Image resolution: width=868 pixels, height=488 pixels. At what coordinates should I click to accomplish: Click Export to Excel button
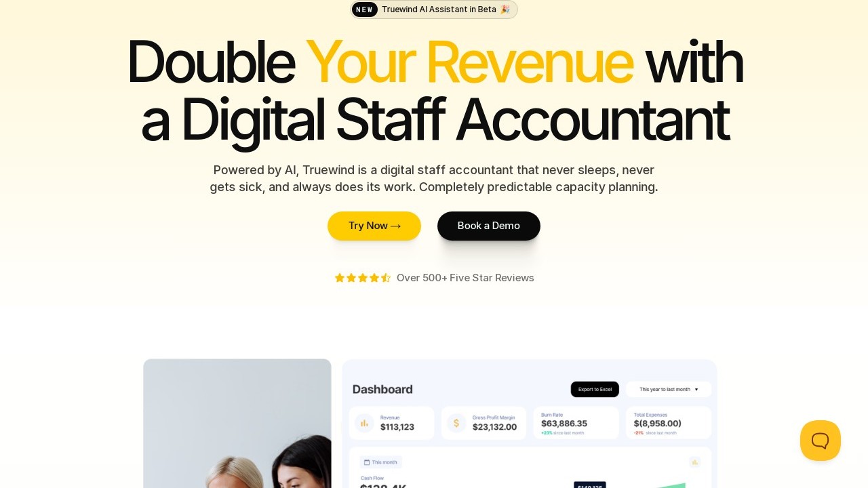tap(595, 389)
